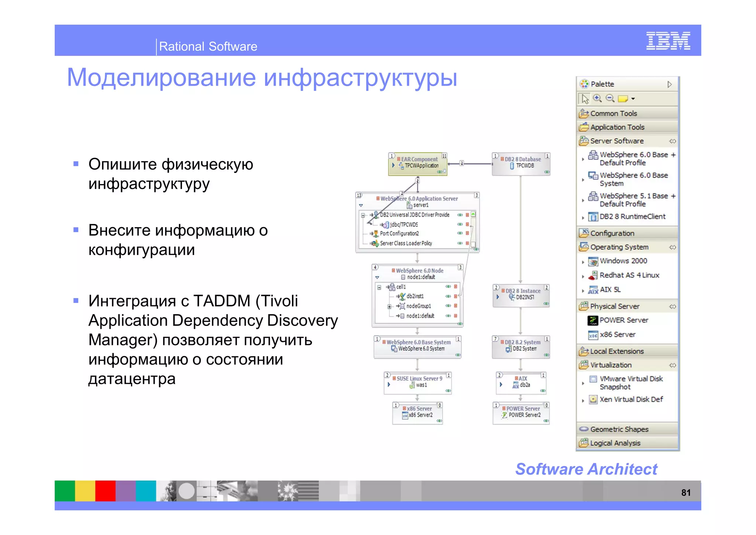756x535 pixels.
Task: Select the POWER Server2 node
Action: 521,413
